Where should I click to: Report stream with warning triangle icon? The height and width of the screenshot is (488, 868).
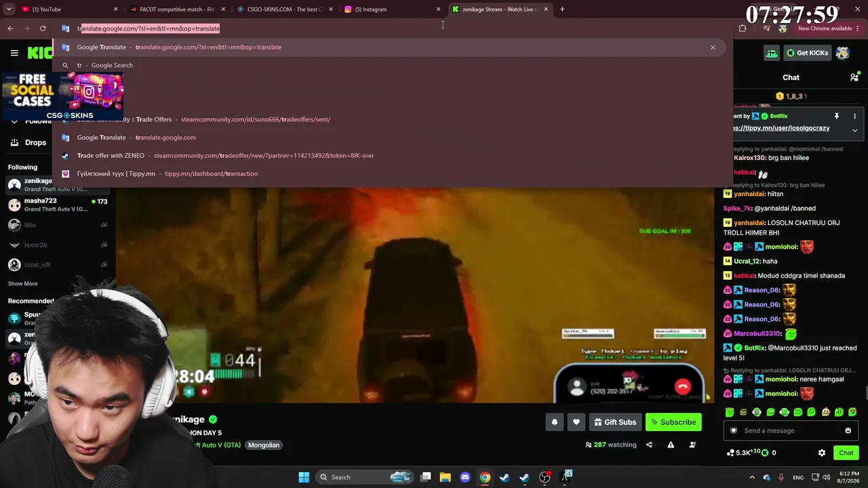point(671,445)
